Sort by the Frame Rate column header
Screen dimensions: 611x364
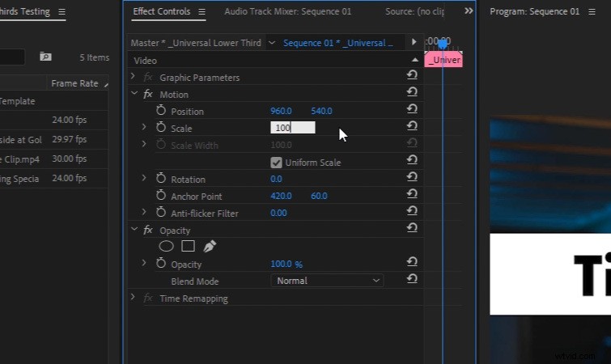coord(74,83)
